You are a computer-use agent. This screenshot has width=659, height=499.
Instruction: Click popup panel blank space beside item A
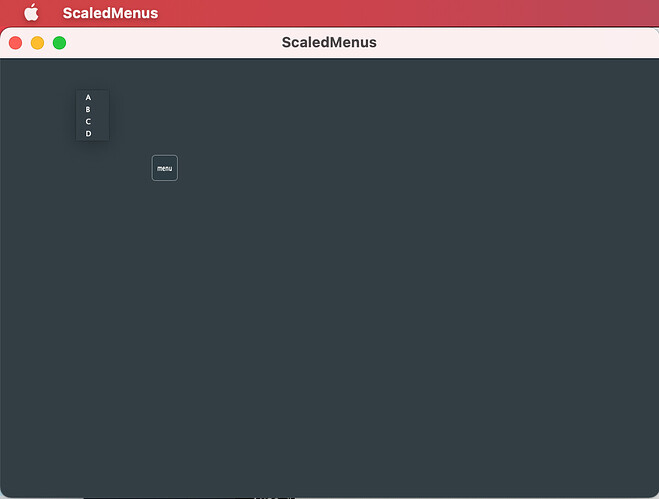tap(101, 98)
